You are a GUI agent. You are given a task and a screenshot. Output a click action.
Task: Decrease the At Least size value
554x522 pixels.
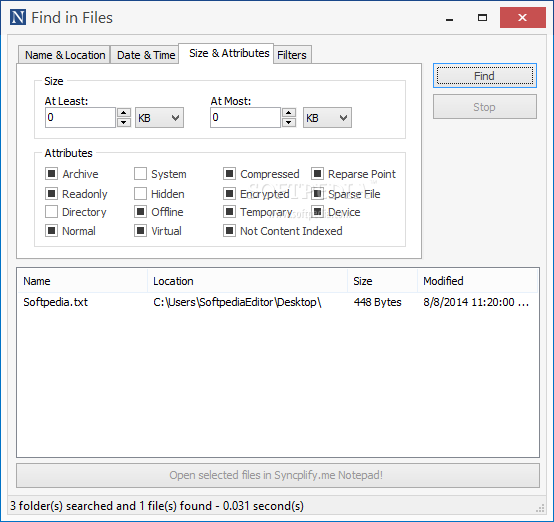(124, 122)
